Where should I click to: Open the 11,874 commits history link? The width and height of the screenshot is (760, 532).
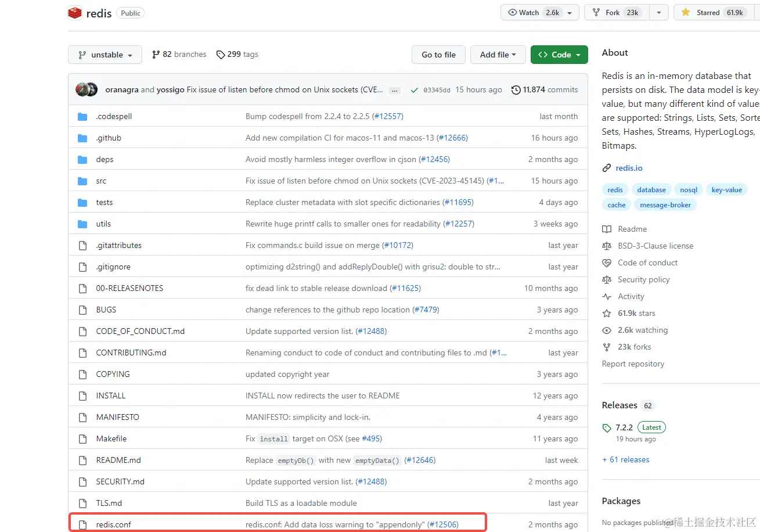(545, 90)
